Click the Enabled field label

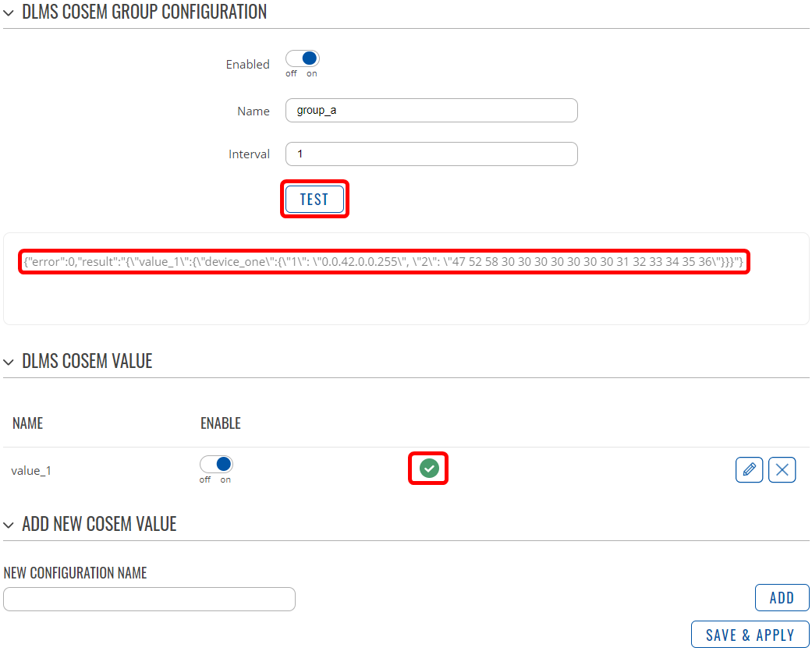(247, 65)
